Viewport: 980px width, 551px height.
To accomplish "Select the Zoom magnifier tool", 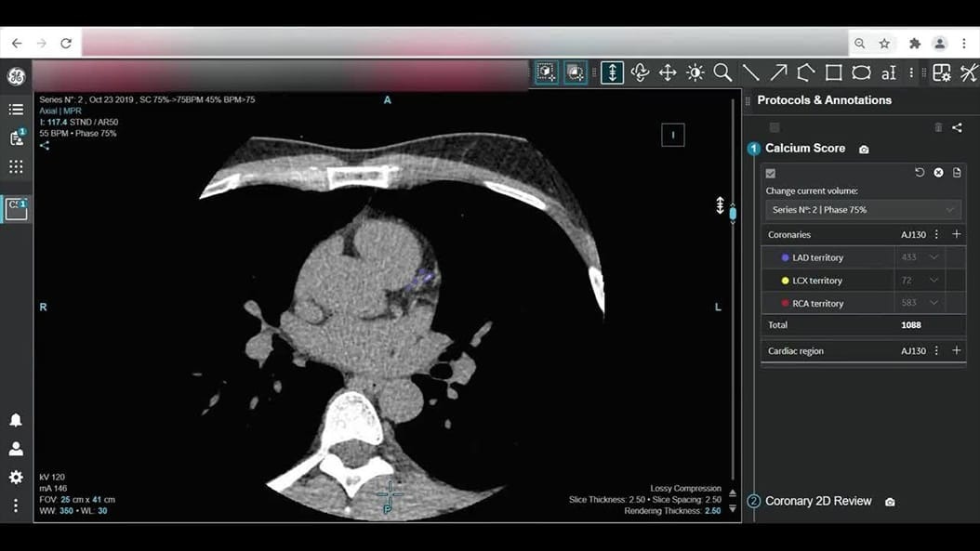I will click(722, 72).
